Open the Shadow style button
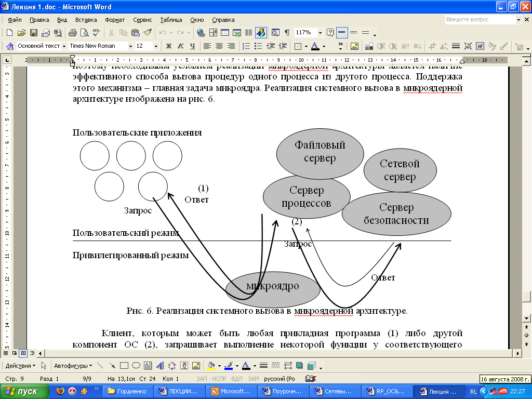 (300, 366)
